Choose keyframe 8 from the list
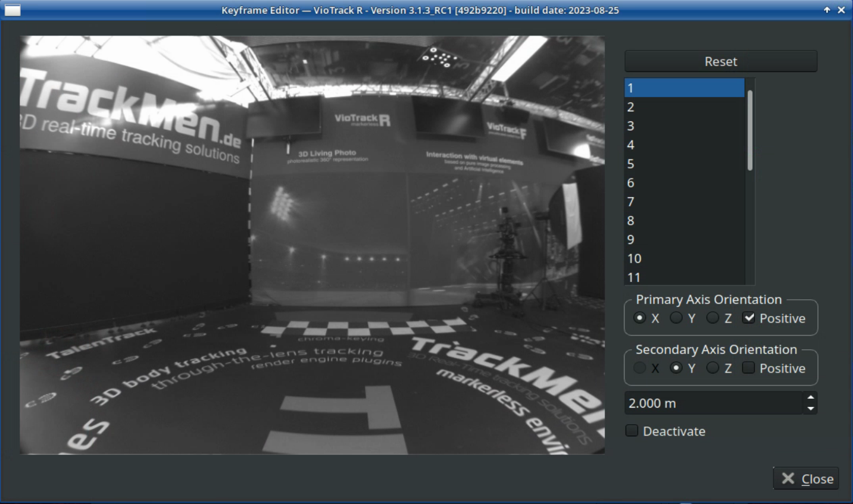The height and width of the screenshot is (504, 853). pos(684,221)
